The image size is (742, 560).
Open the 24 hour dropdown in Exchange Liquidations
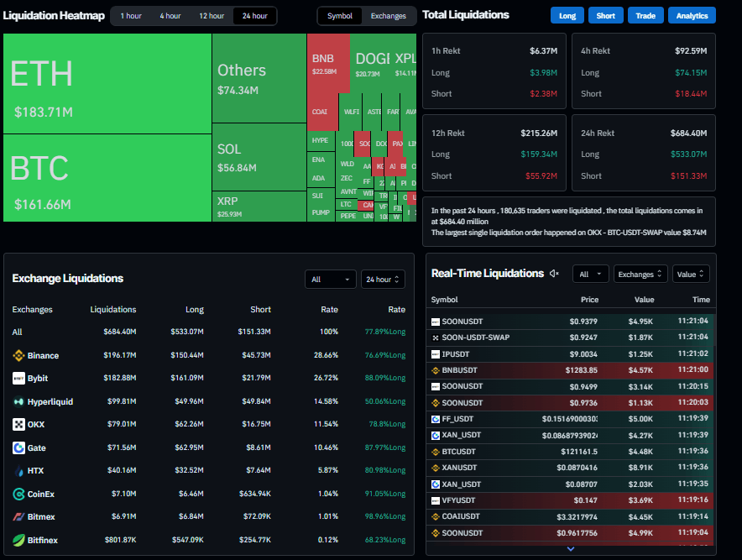click(383, 280)
